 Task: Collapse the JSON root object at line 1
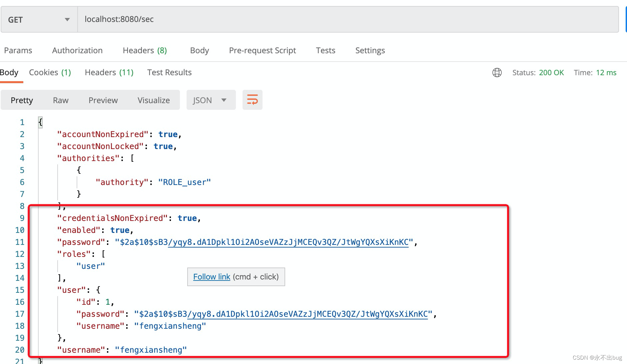click(40, 122)
